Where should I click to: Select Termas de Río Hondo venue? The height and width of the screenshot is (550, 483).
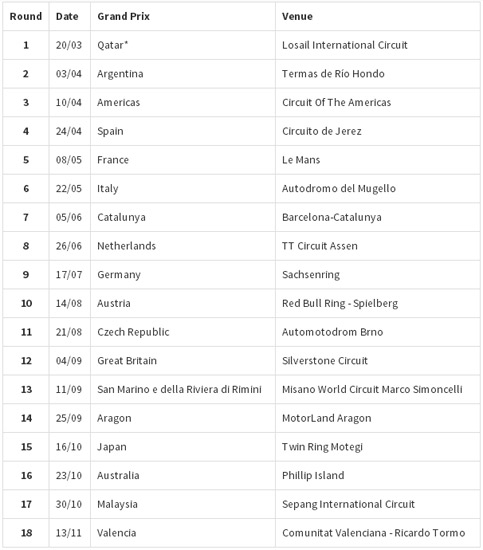click(333, 74)
